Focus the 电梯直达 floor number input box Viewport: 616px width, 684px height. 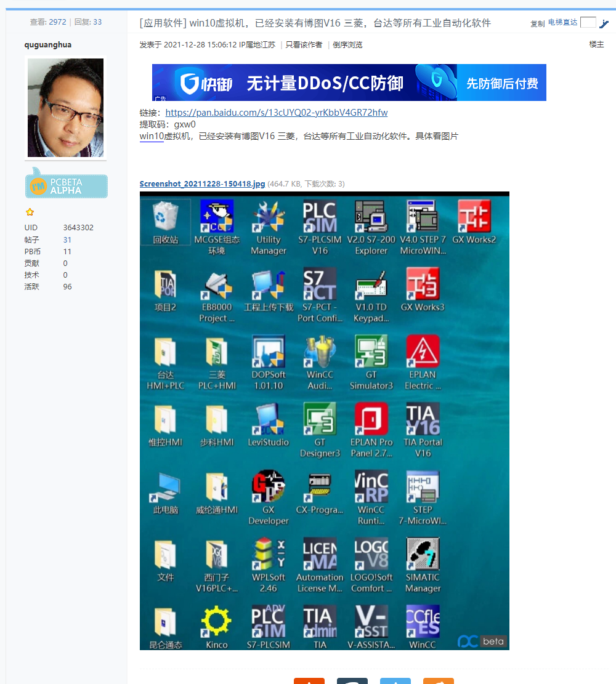coord(588,23)
